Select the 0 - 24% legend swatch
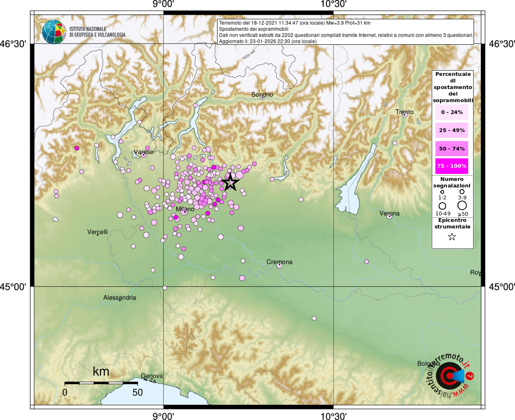 [x=452, y=112]
